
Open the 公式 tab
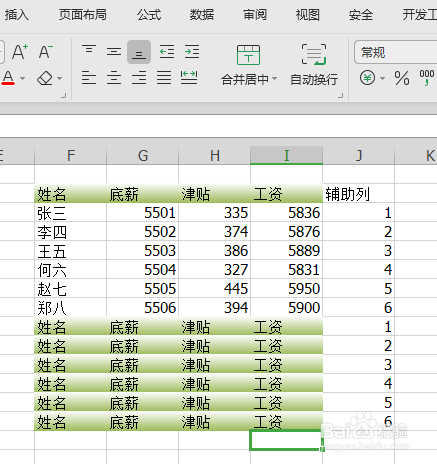coord(149,15)
